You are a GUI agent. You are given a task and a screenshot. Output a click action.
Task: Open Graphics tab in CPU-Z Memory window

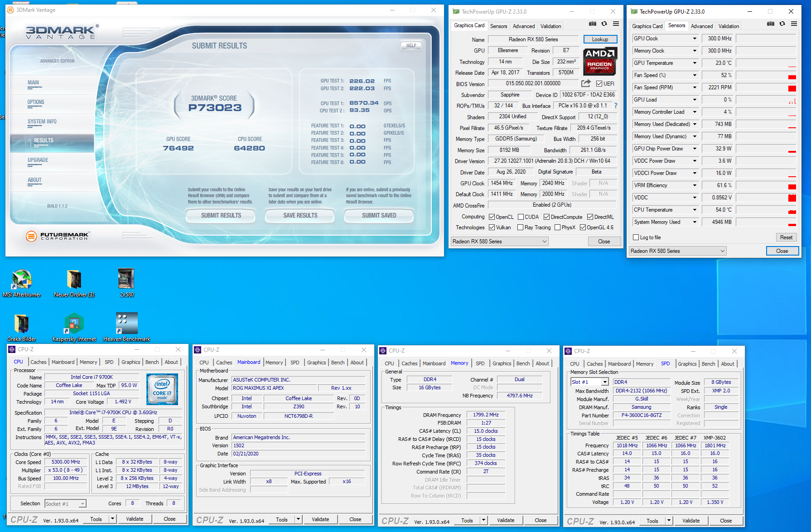click(502, 363)
